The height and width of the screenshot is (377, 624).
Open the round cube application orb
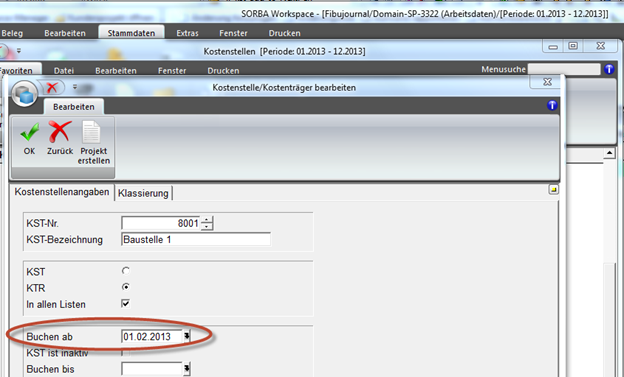click(x=25, y=94)
